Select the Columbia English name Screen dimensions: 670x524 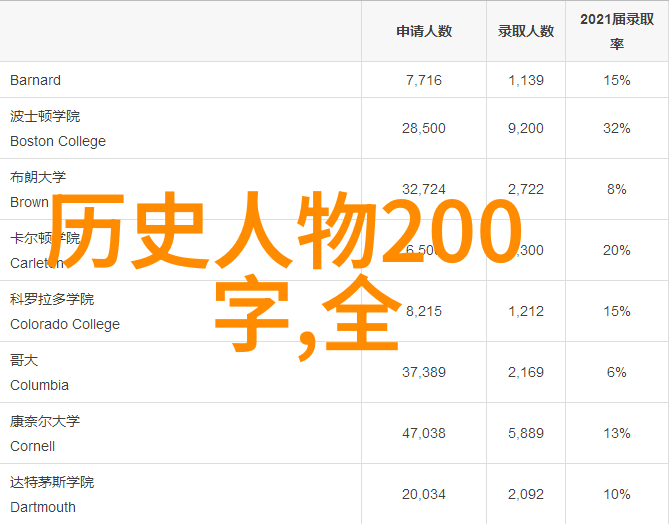click(39, 385)
